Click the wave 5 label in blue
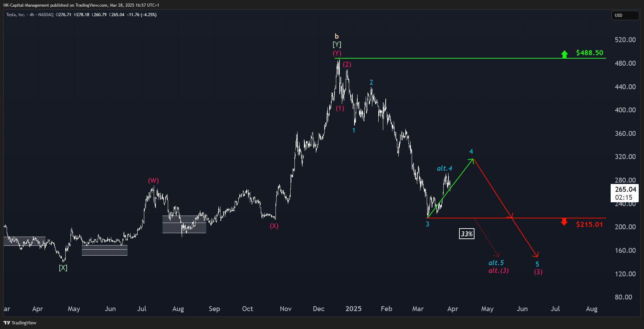Image resolution: width=644 pixels, height=329 pixels. click(x=537, y=264)
